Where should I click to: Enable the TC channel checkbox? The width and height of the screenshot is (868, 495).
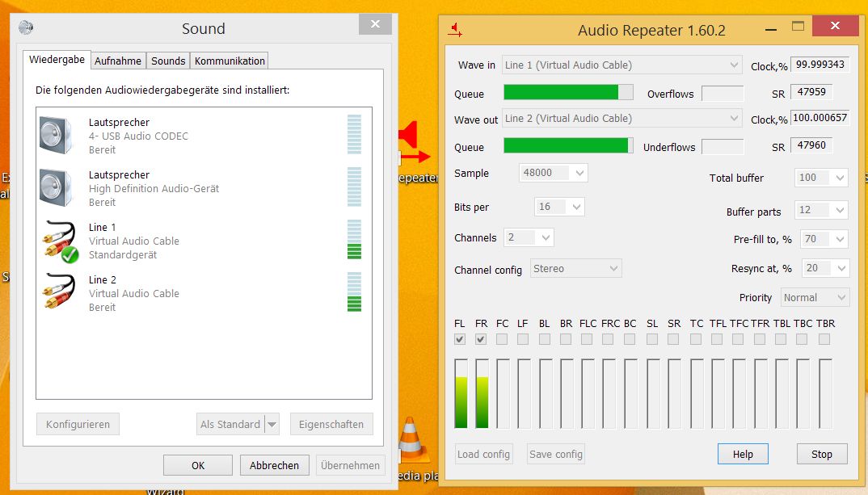click(x=696, y=339)
